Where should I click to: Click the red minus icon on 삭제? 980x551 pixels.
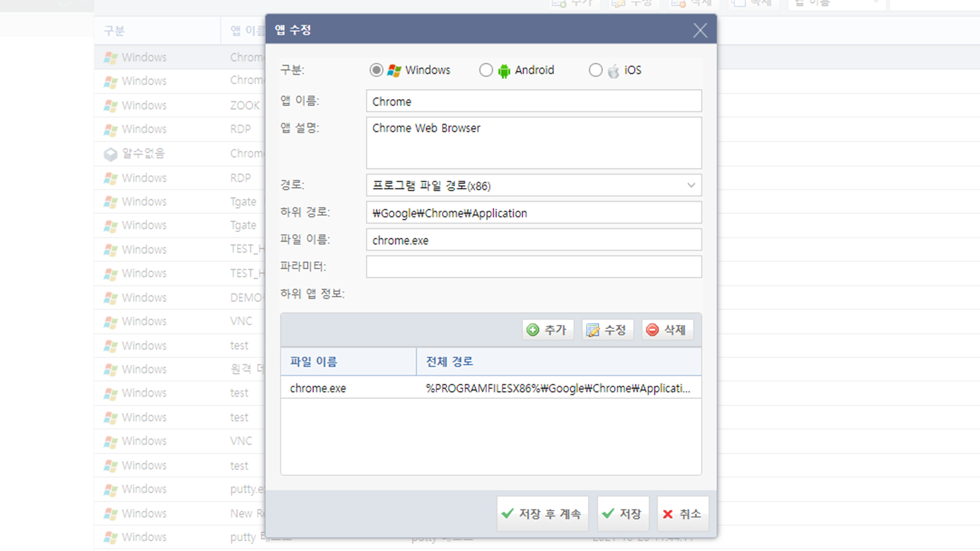coord(652,330)
